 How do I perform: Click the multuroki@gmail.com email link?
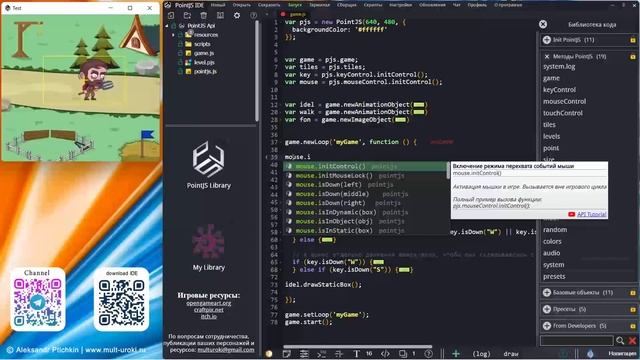pos(226,350)
